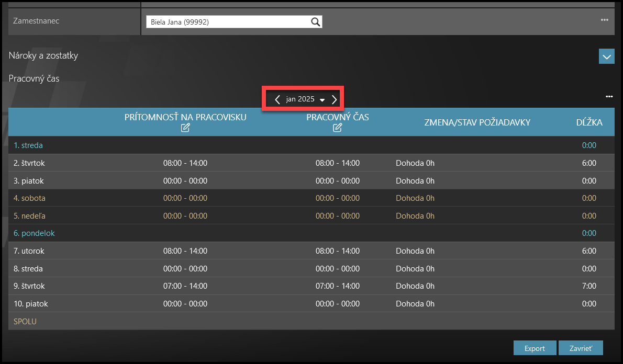Click the Export button
This screenshot has height=364, width=623.
534,348
